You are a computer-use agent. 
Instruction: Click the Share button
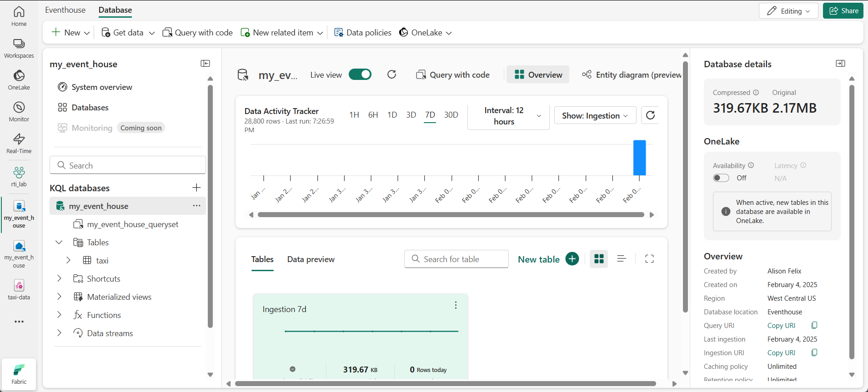point(843,11)
